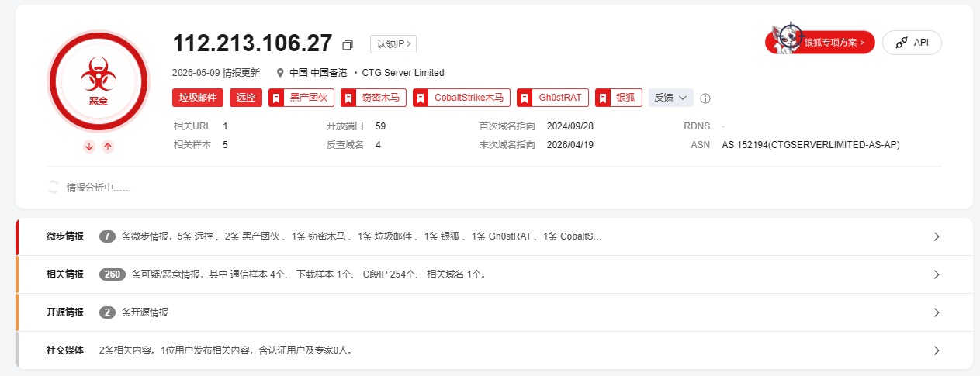Expand the 相关情报 row chevron

click(937, 274)
